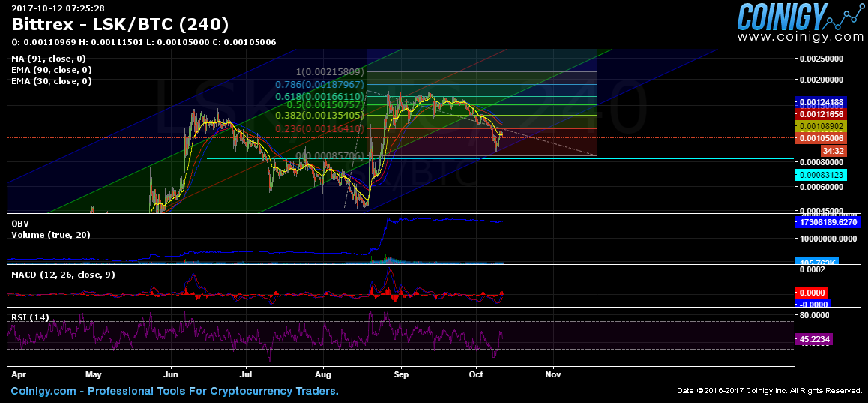The height and width of the screenshot is (403, 868).
Task: Click the 0.00080000 price axis label
Action: pos(820,162)
